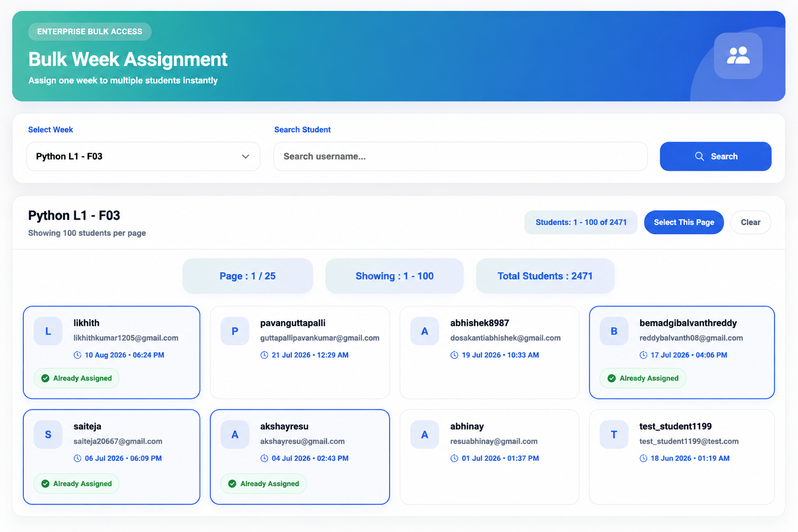
Task: Click the L avatar on likhith card
Action: point(48,331)
